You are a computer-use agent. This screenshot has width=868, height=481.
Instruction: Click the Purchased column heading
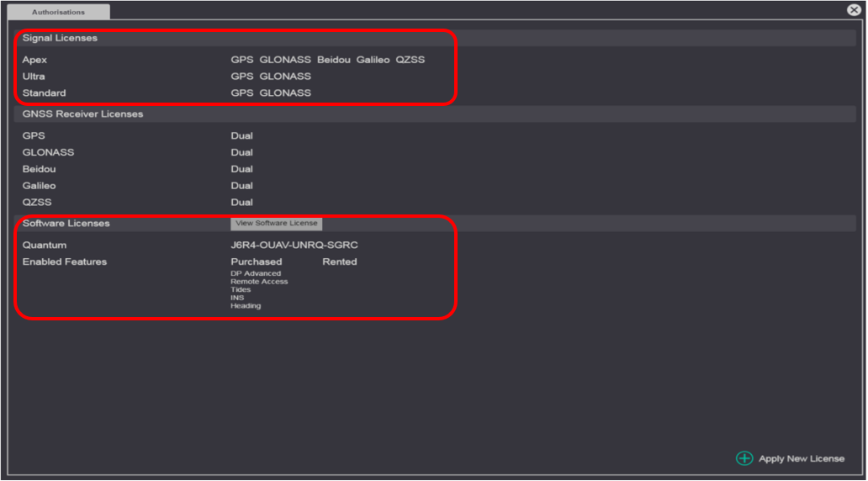click(257, 262)
